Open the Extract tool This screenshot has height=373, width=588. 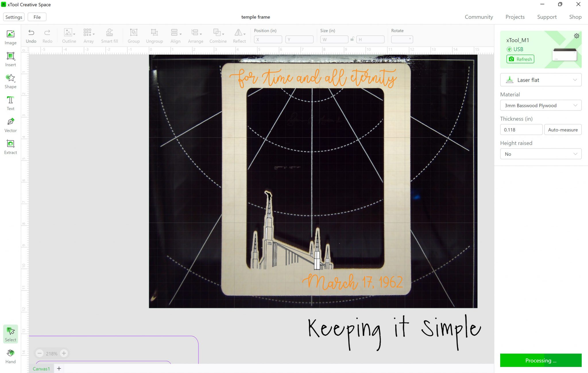coord(11,147)
